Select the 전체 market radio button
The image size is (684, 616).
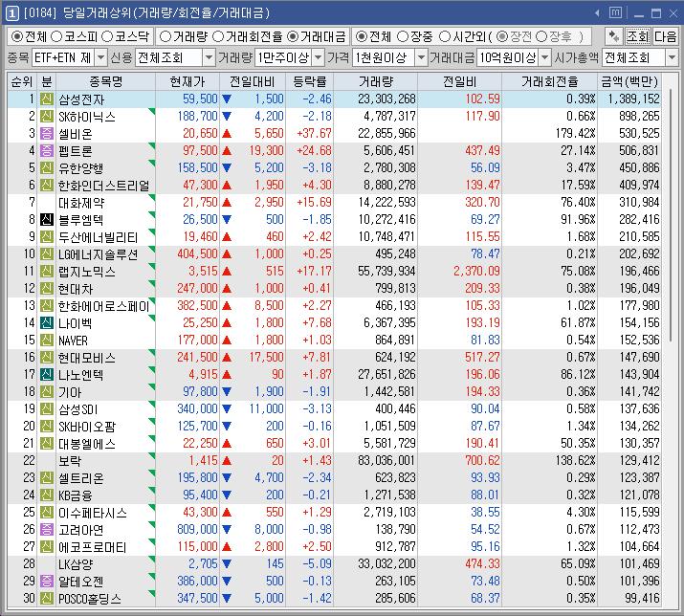[x=16, y=36]
